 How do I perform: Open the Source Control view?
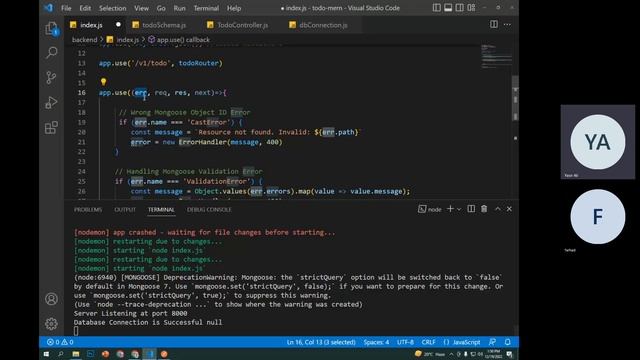coord(51,78)
